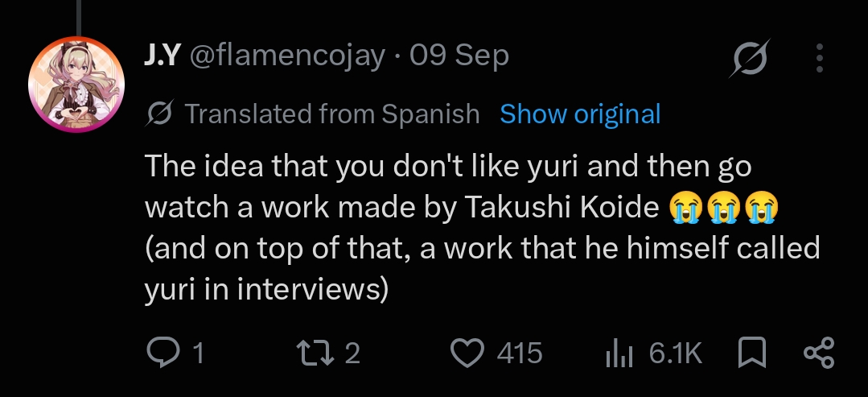
Task: Open view analytics bar chart icon
Action: pos(619,354)
